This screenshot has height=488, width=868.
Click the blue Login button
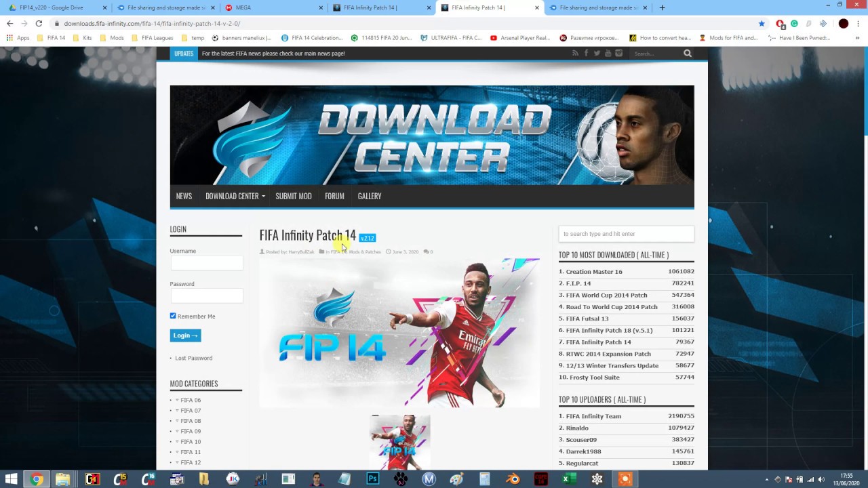point(185,335)
